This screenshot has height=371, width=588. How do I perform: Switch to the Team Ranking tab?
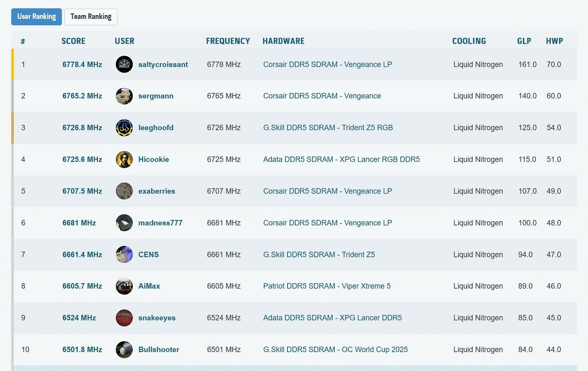click(91, 17)
